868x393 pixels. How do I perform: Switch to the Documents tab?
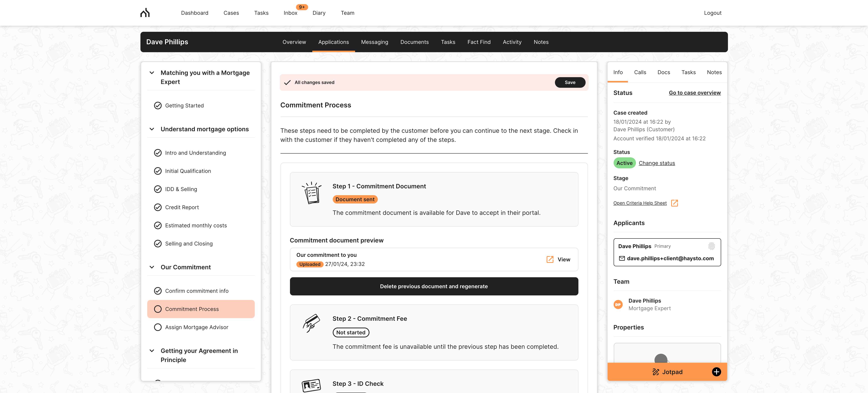(x=415, y=42)
